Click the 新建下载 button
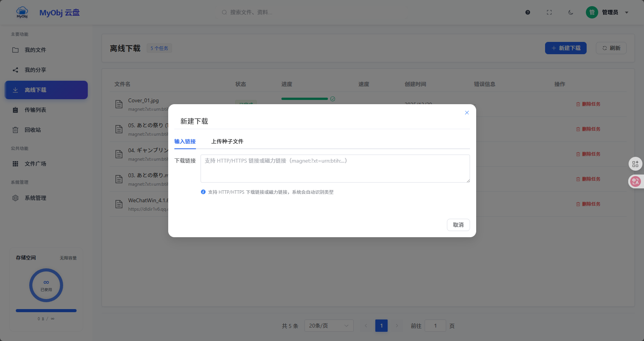This screenshot has height=341, width=644. click(565, 48)
